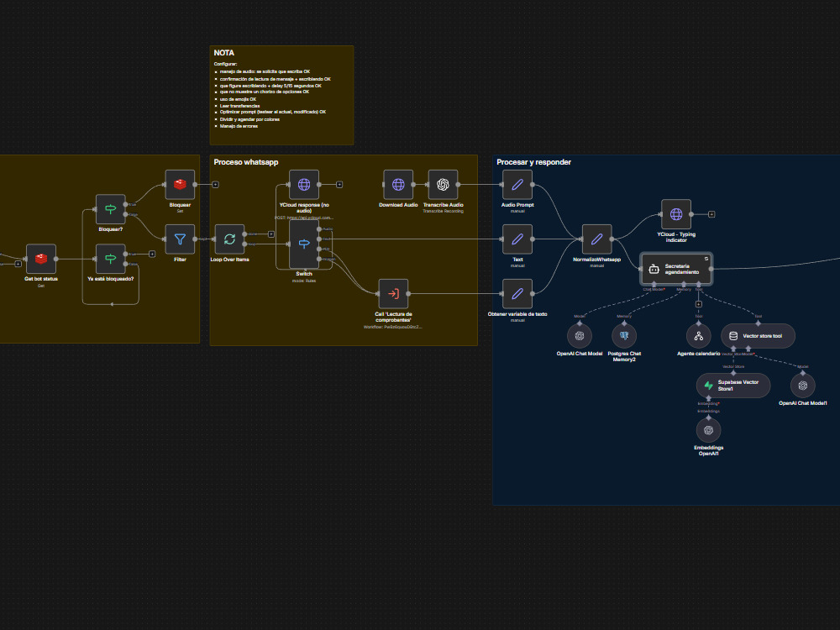Click the Switch Audio output connector
This screenshot has height=630, width=840.
coord(319,228)
